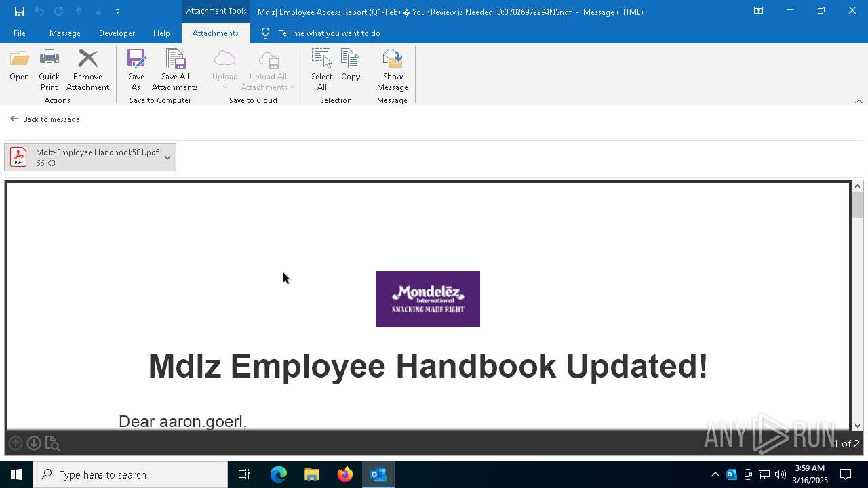Image resolution: width=868 pixels, height=488 pixels.
Task: Open Task View on the taskbar
Action: coord(244,474)
